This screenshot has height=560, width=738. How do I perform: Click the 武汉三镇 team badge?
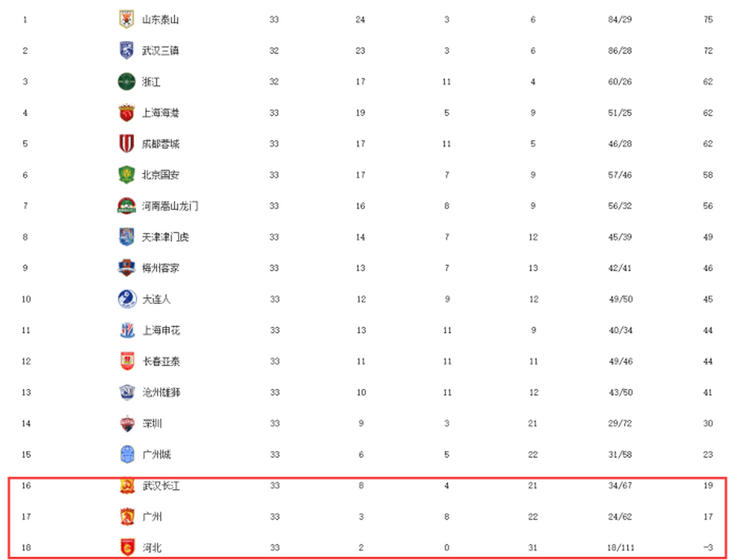tap(126, 50)
